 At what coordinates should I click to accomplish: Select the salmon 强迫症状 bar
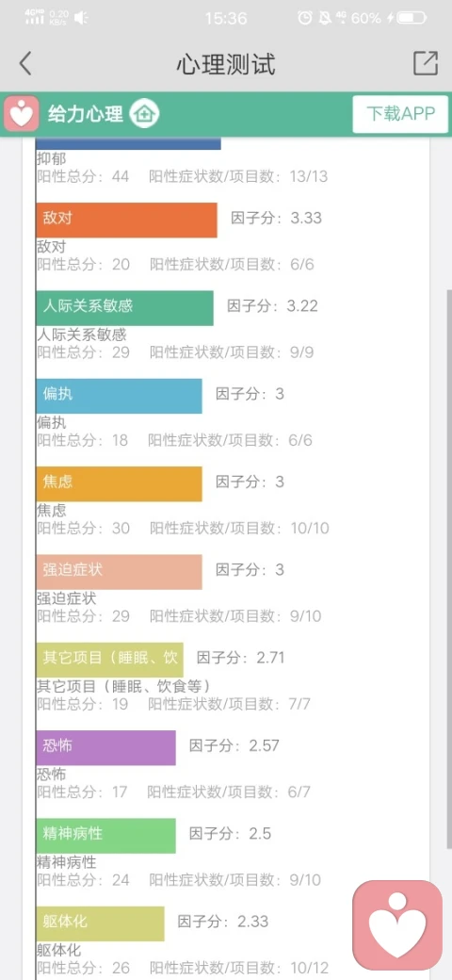coord(120,572)
